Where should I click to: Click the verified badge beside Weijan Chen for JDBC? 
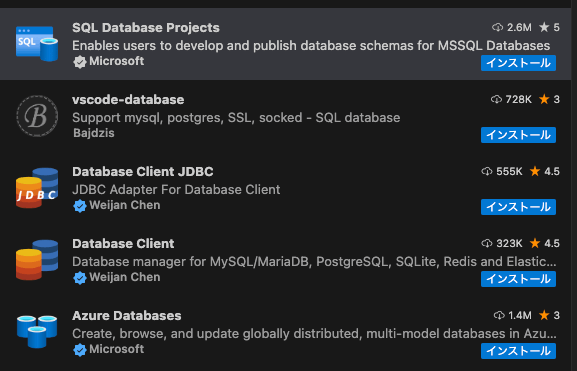pyautogui.click(x=79, y=206)
